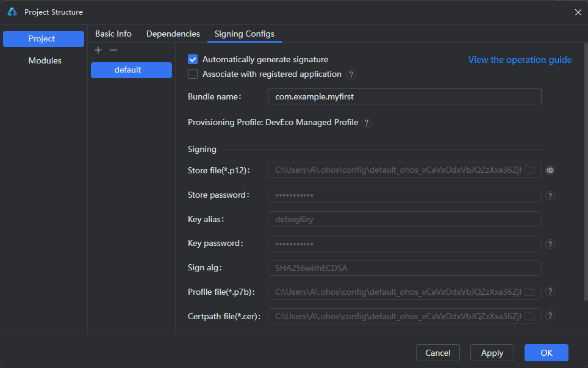The width and height of the screenshot is (588, 368).
Task: Click the Cancel button
Action: [438, 353]
